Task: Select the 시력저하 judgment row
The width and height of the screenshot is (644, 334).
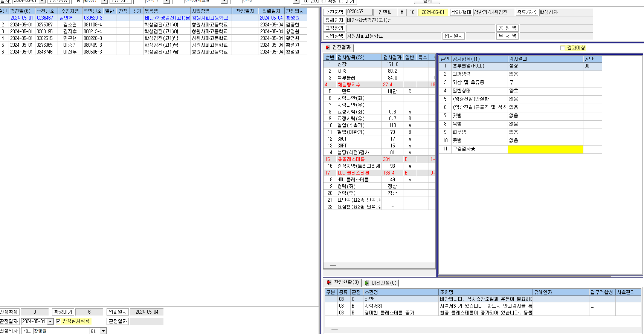Action: 483,306
